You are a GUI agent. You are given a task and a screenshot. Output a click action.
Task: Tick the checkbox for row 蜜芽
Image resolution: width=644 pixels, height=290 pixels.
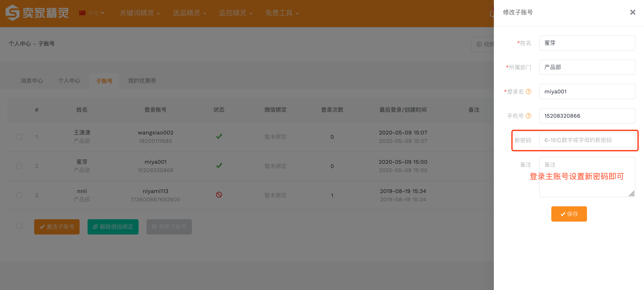[19, 166]
